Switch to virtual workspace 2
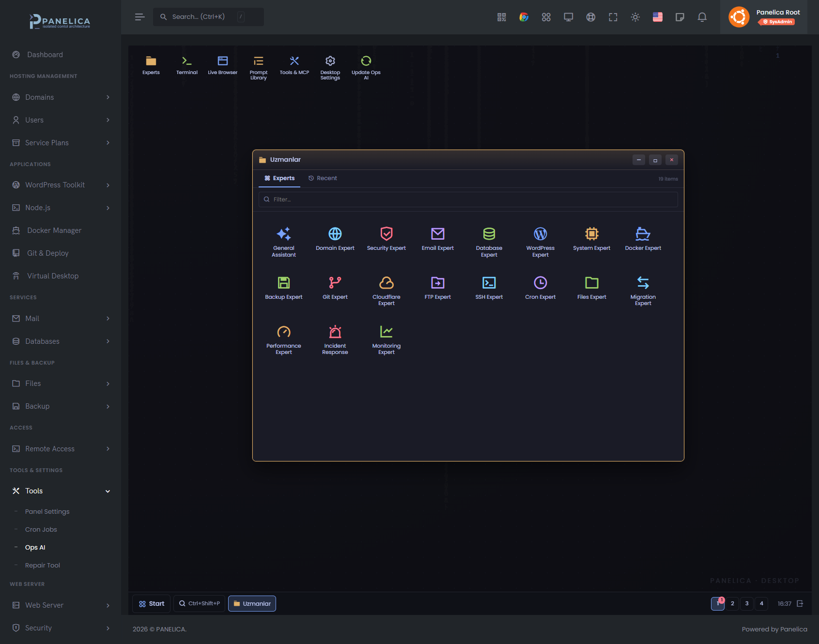819x644 pixels. pyautogui.click(x=732, y=604)
